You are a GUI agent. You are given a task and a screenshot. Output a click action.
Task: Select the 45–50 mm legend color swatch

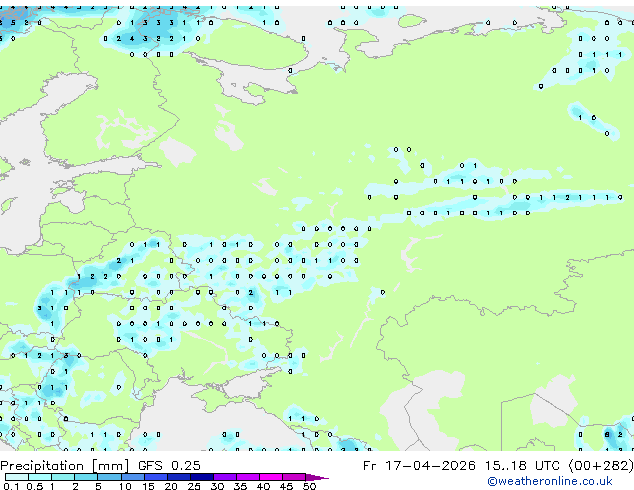point(294,477)
